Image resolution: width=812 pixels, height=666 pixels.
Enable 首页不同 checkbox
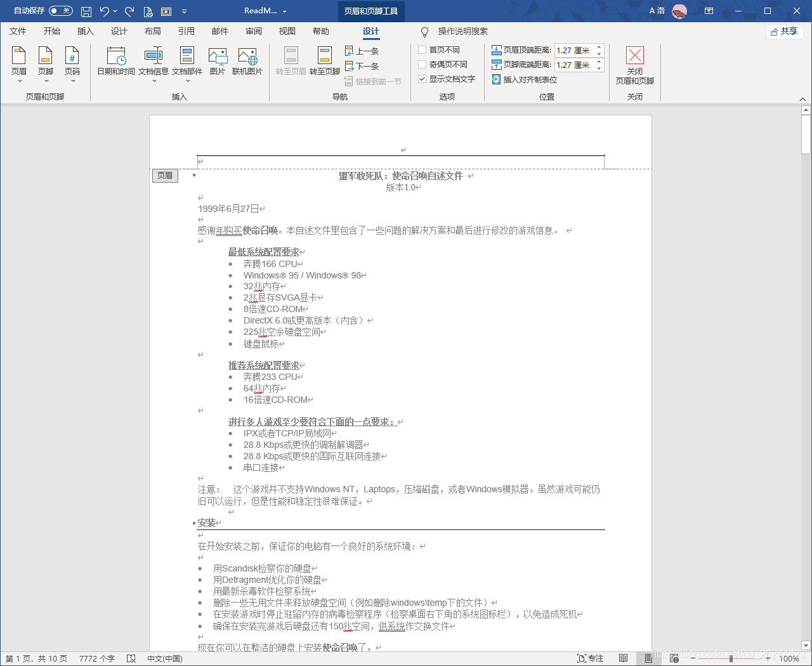click(422, 49)
